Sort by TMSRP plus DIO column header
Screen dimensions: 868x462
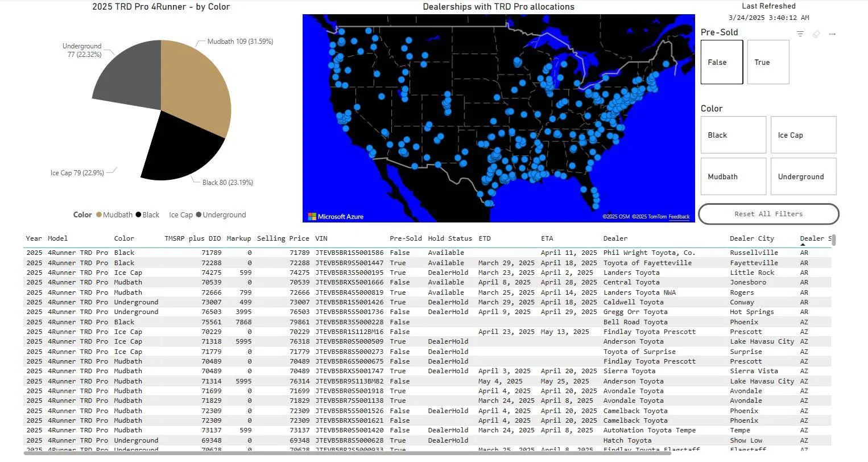point(193,238)
